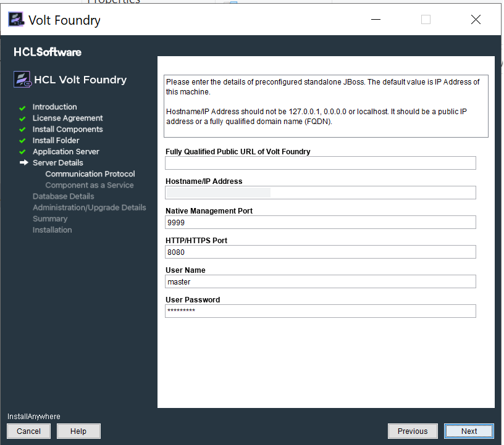The width and height of the screenshot is (504, 445).
Task: Select the Native Management Port field
Action: (x=321, y=222)
